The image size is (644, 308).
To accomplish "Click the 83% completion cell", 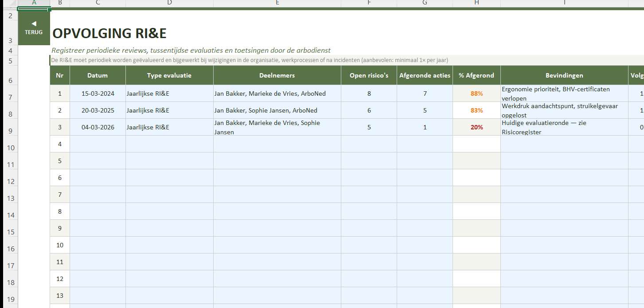I will (x=476, y=110).
